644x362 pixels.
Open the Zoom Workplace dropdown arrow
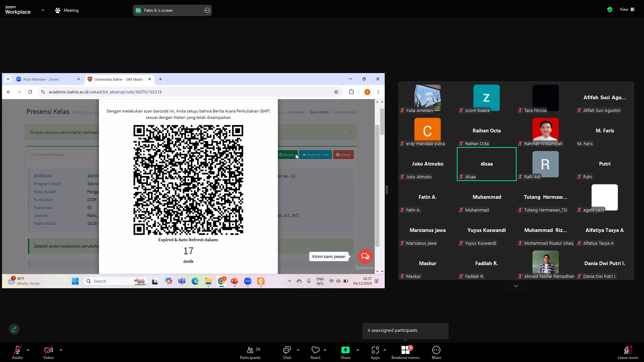click(43, 10)
